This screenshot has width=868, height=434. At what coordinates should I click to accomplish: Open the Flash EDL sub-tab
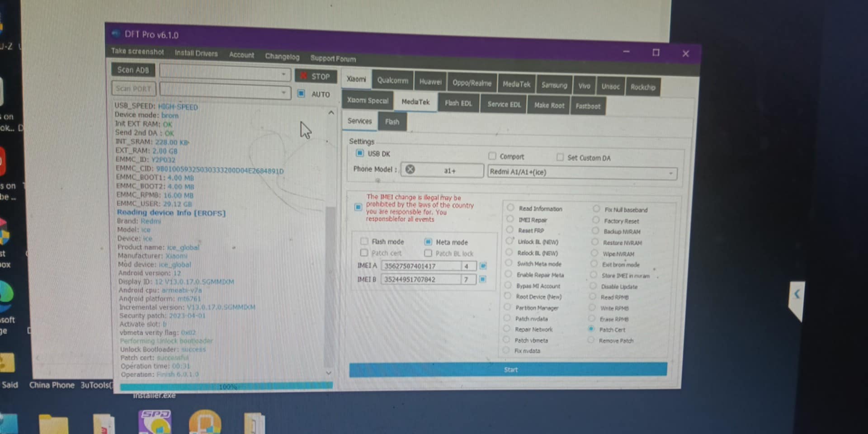[458, 103]
